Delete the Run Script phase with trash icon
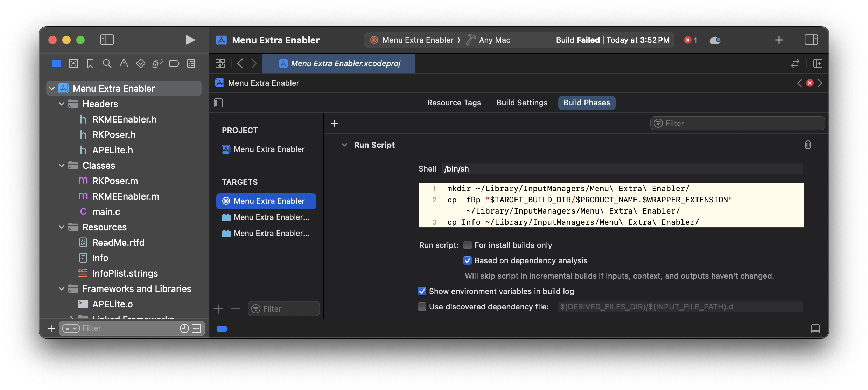 [x=808, y=145]
